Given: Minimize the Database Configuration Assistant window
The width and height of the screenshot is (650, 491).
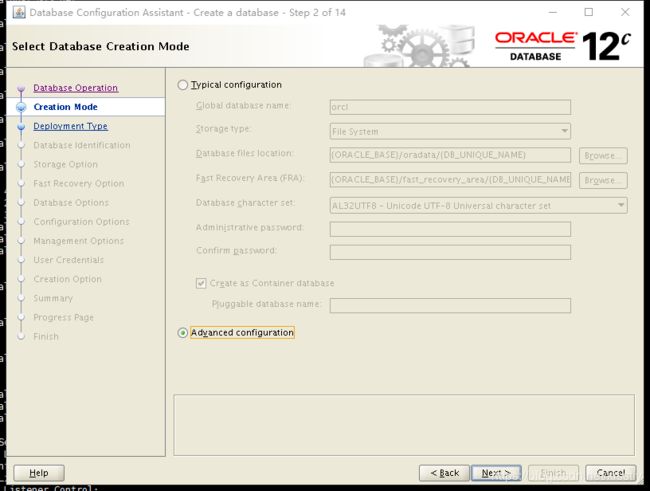Looking at the screenshot, I should click(553, 12).
